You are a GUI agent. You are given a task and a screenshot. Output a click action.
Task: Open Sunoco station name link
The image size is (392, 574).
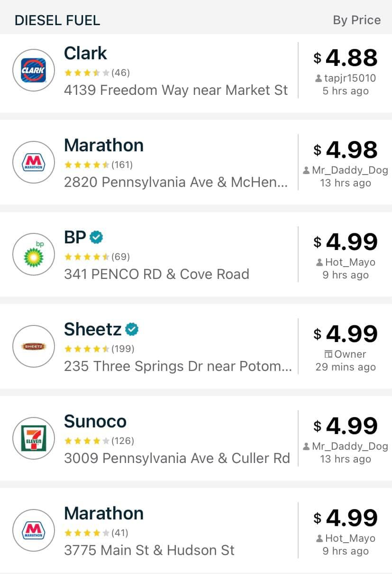point(95,421)
